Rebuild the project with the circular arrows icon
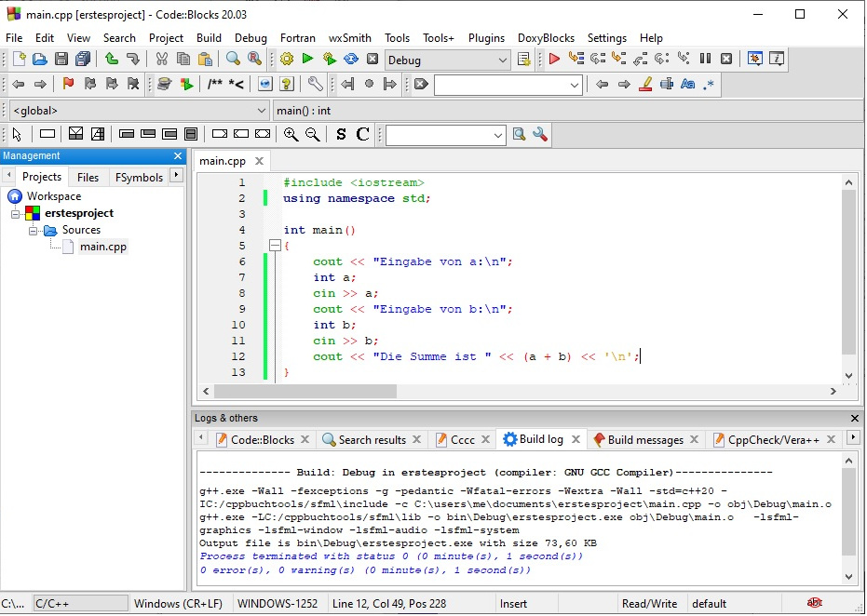 tap(350, 59)
